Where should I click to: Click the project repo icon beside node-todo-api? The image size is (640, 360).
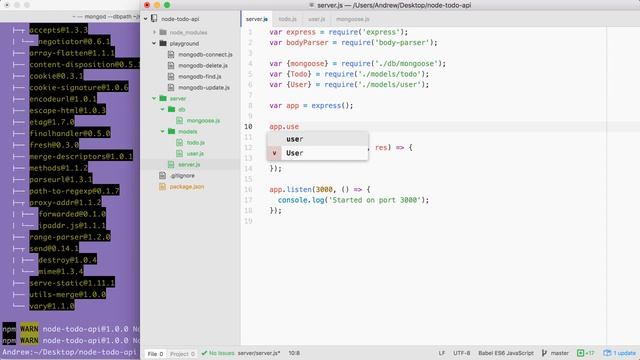pos(154,19)
